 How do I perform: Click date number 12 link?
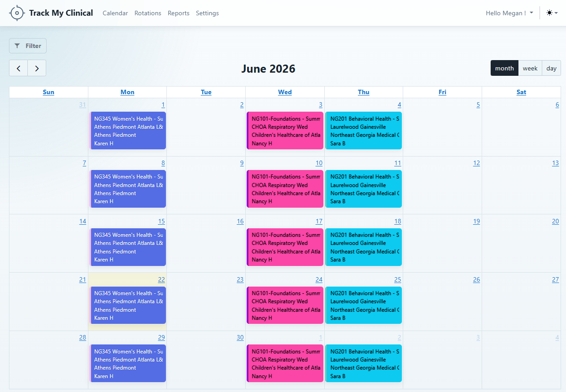click(476, 163)
